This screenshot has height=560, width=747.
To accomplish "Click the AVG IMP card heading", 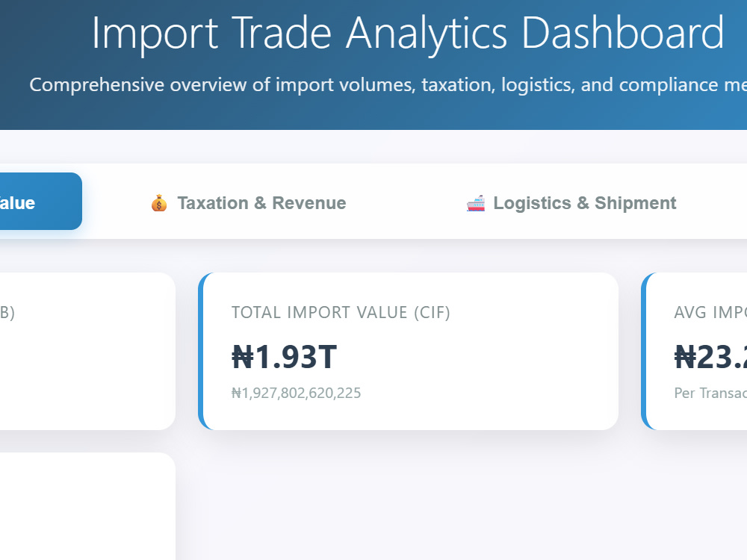I will (x=710, y=312).
